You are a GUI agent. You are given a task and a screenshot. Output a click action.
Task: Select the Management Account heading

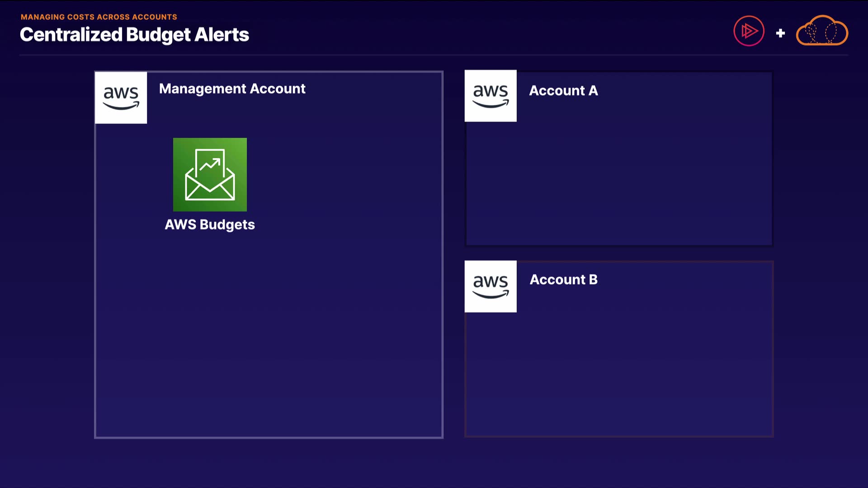pos(232,89)
